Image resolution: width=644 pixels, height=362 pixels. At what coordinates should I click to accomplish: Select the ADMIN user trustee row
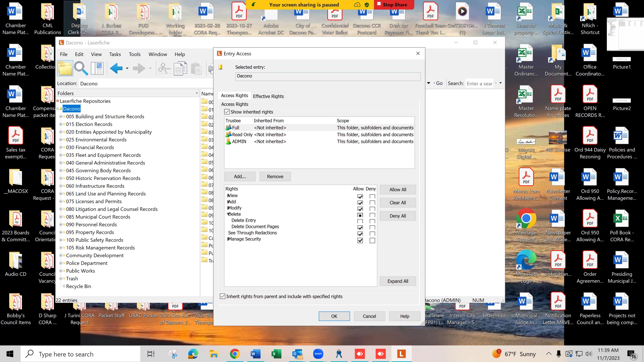click(x=239, y=141)
